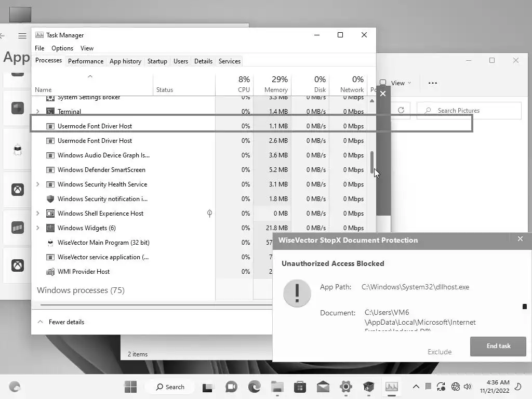Switch to the Startup tab
532x399 pixels.
[157, 61]
